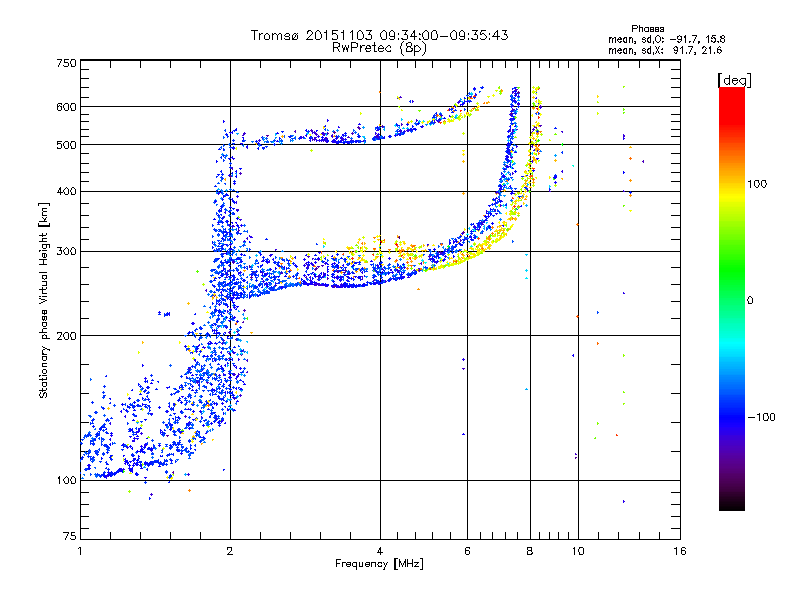Click the y-axis tick label '500'
800x600 pixels.
[x=66, y=145]
